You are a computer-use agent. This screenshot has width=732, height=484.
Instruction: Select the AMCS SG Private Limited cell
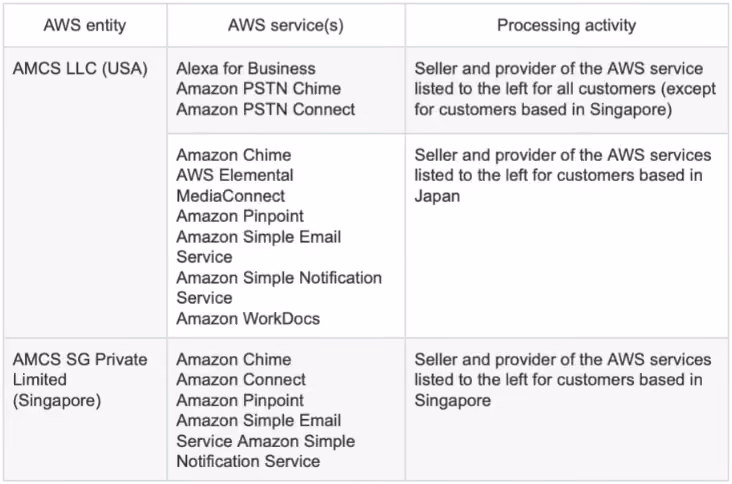[80, 380]
